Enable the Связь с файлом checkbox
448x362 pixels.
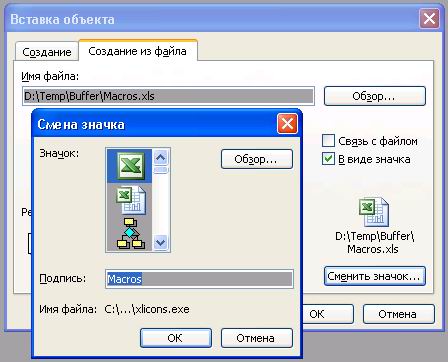coord(328,141)
